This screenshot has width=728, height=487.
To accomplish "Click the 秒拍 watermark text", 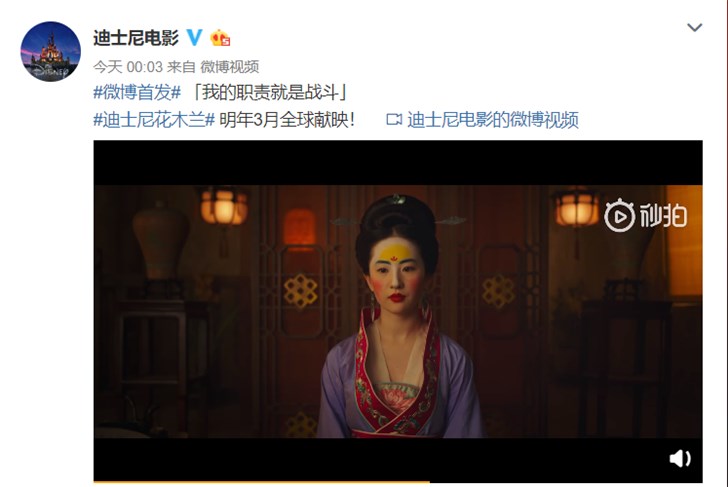I will (663, 215).
